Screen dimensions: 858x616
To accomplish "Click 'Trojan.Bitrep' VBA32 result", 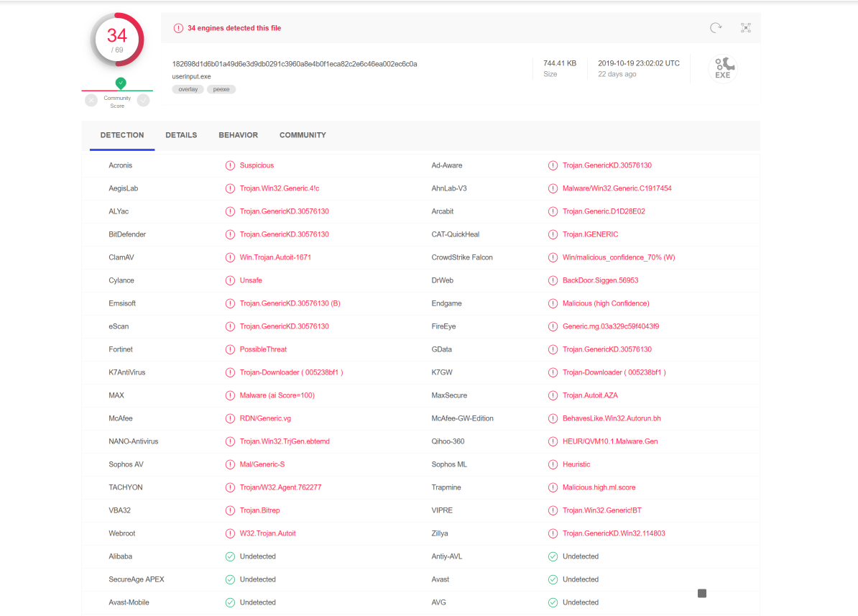I will pyautogui.click(x=259, y=510).
